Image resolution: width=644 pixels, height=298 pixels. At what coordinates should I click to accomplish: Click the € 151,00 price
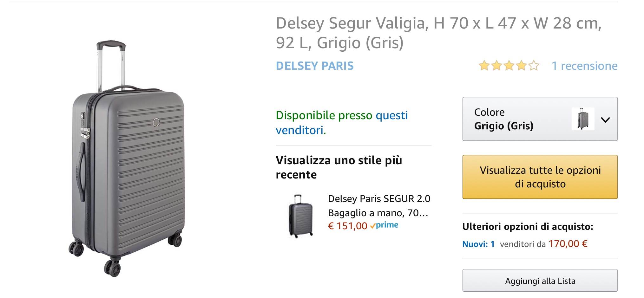click(347, 226)
